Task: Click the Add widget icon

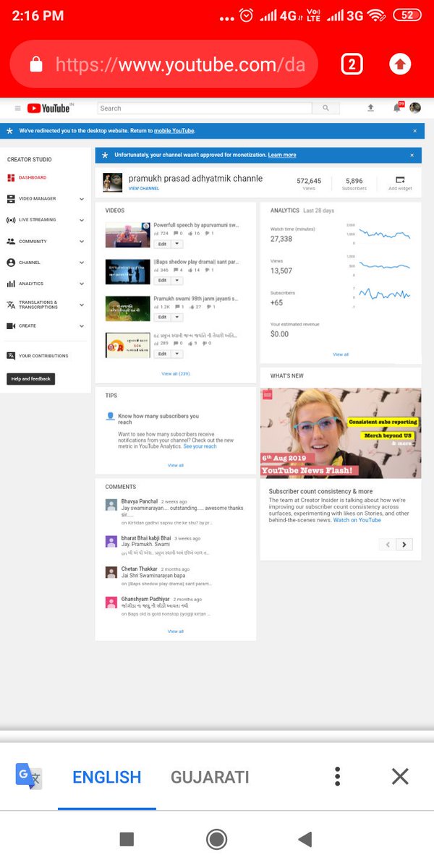Action: point(400,179)
